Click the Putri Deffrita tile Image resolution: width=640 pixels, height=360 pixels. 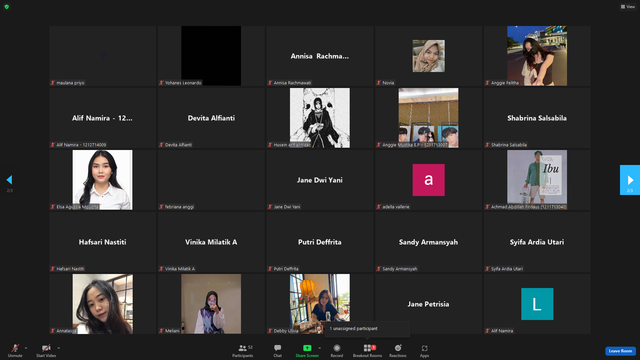[320, 242]
